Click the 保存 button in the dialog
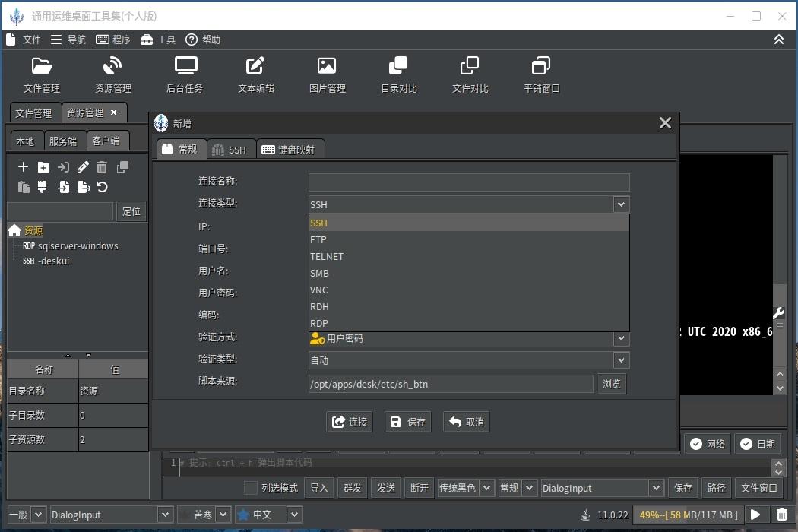 [407, 422]
